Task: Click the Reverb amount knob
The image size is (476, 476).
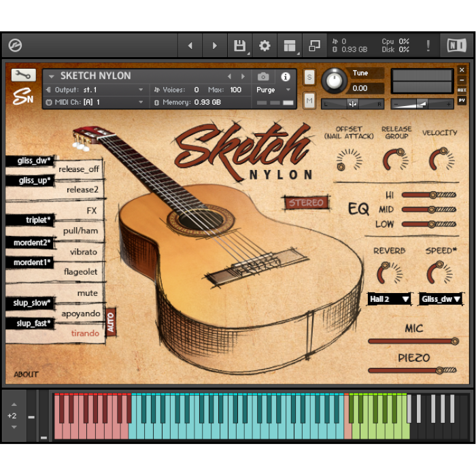Action: 390,273
